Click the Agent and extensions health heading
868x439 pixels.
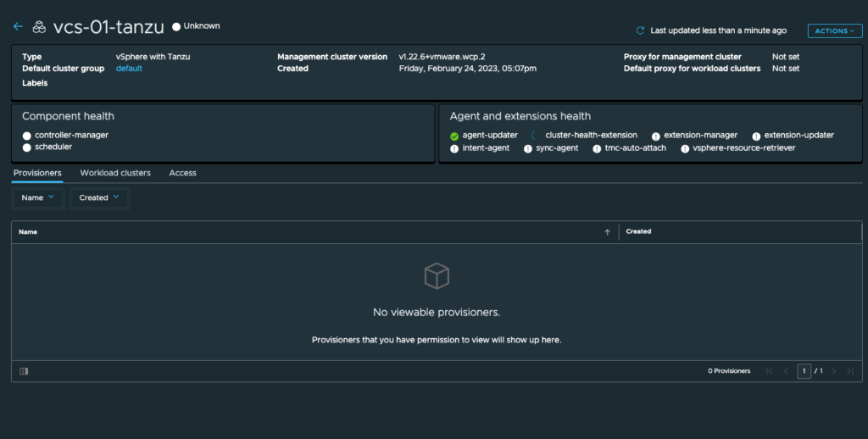click(x=520, y=116)
